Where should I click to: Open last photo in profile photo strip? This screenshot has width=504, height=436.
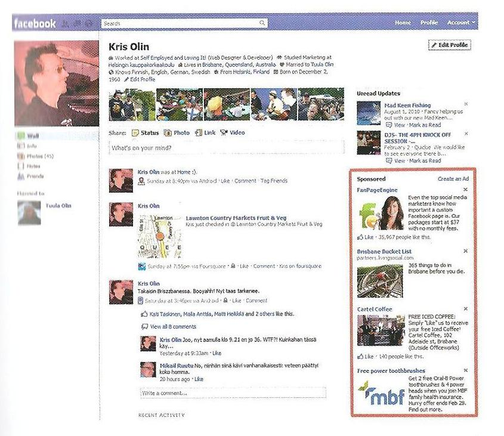(321, 104)
